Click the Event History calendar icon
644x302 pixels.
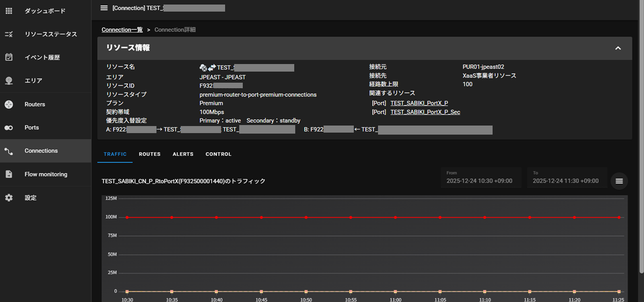point(9,57)
